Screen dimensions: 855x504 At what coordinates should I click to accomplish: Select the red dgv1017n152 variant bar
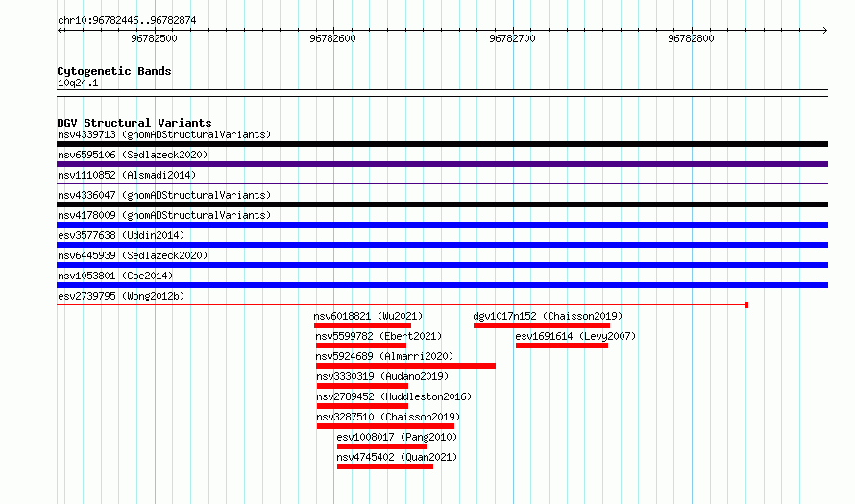pos(542,325)
